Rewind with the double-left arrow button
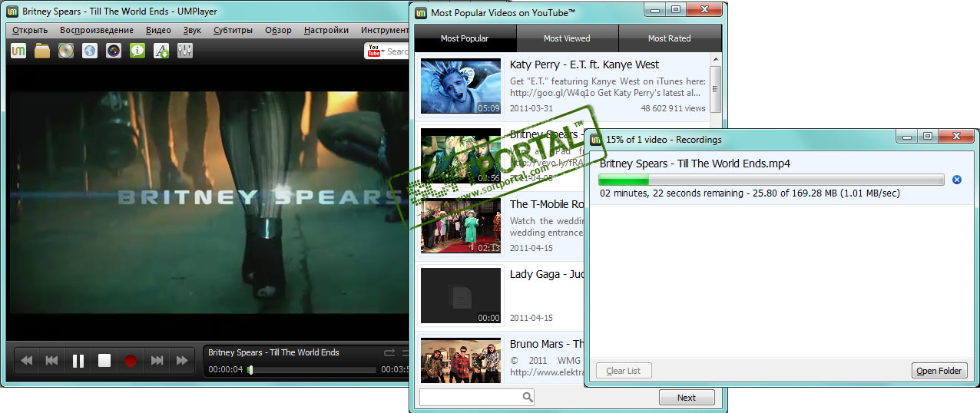 tap(27, 360)
